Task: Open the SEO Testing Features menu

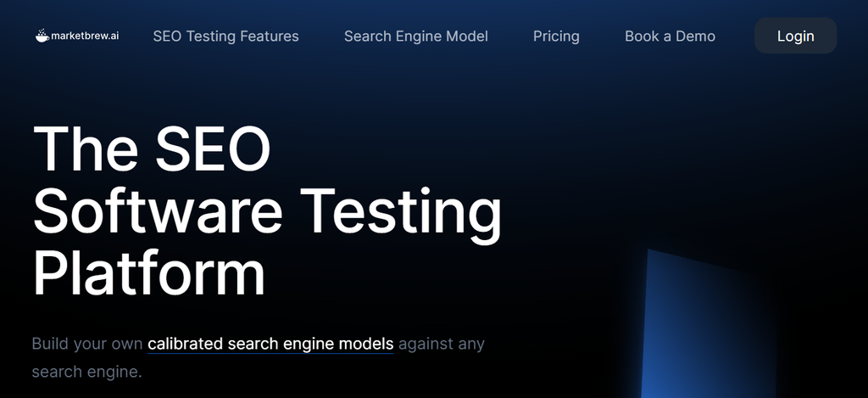Action: (x=225, y=36)
